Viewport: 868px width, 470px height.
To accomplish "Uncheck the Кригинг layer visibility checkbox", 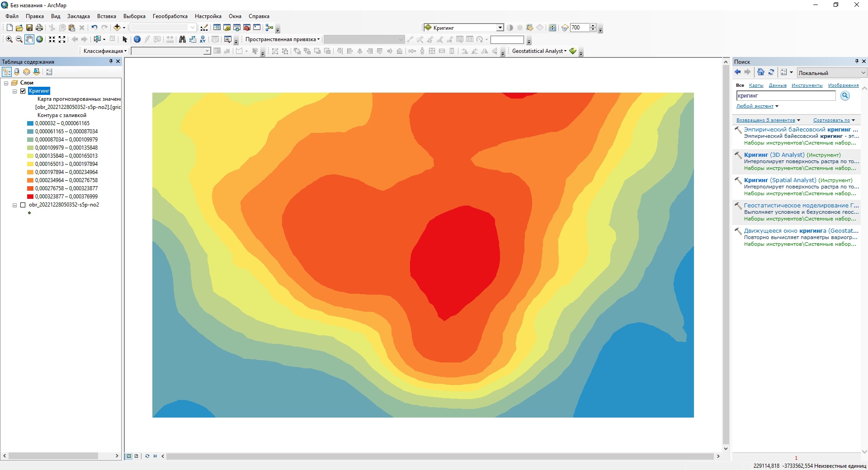I will [23, 91].
